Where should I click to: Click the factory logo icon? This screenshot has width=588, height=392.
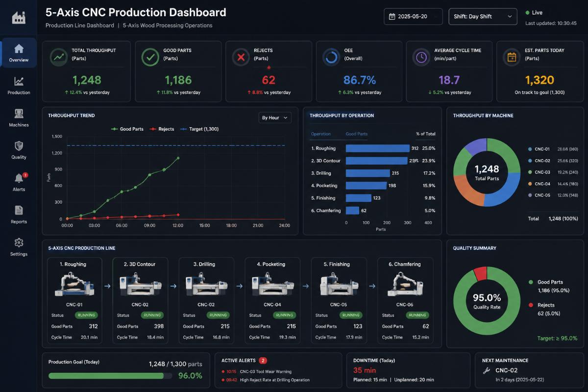(19, 18)
